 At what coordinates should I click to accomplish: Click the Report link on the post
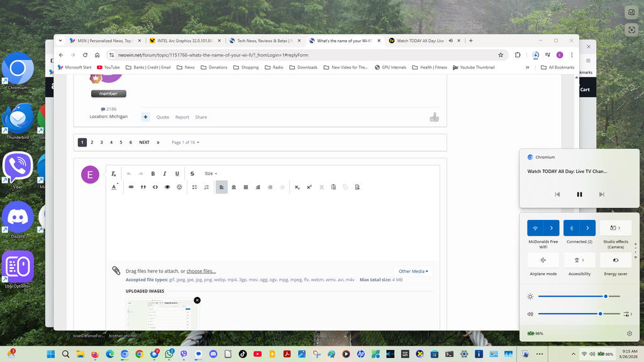pyautogui.click(x=182, y=117)
